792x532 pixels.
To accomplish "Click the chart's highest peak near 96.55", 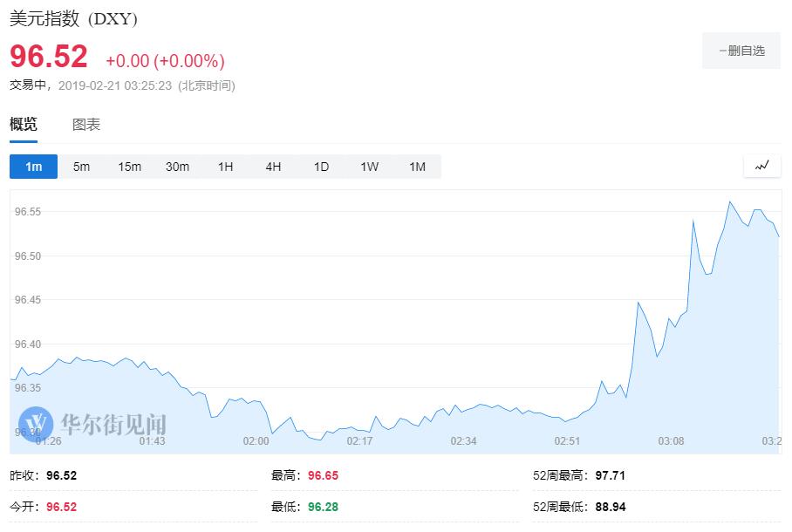I will [x=729, y=202].
